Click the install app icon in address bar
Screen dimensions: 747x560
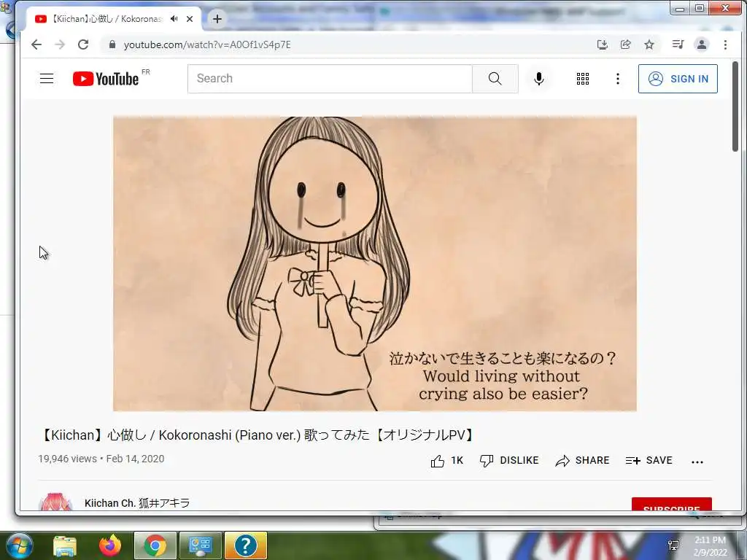coord(602,44)
